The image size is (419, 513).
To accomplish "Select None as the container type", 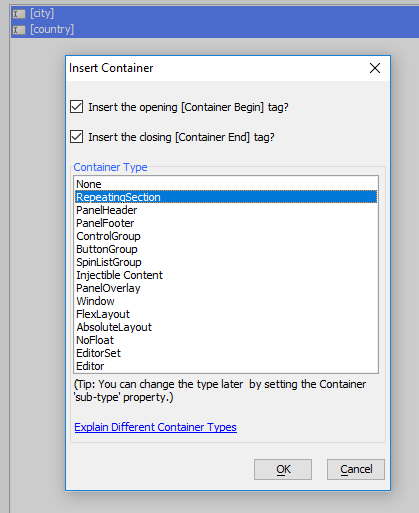I will [x=226, y=184].
